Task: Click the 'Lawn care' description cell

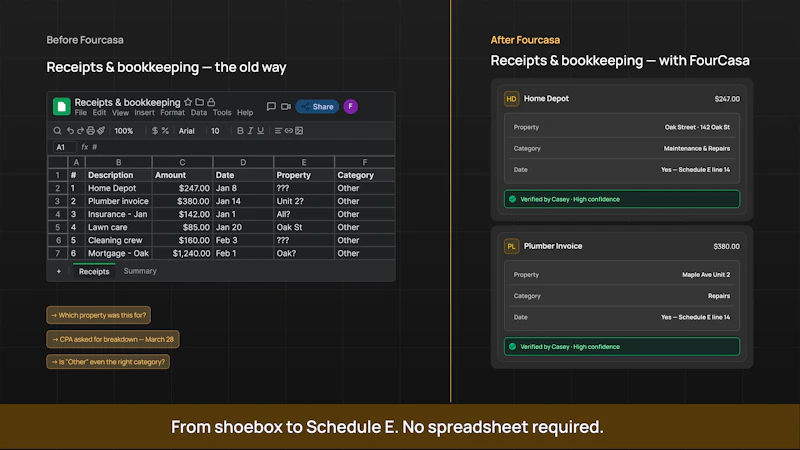Action: 118,227
